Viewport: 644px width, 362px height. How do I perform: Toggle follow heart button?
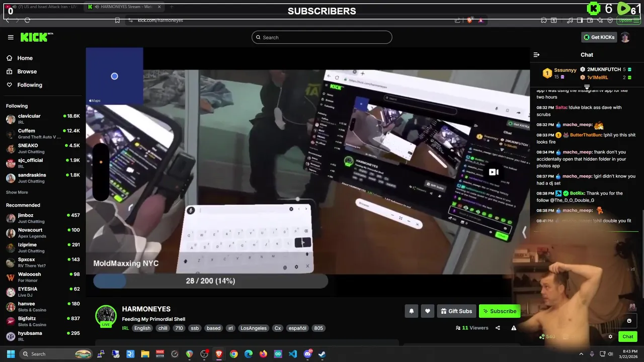point(428,311)
